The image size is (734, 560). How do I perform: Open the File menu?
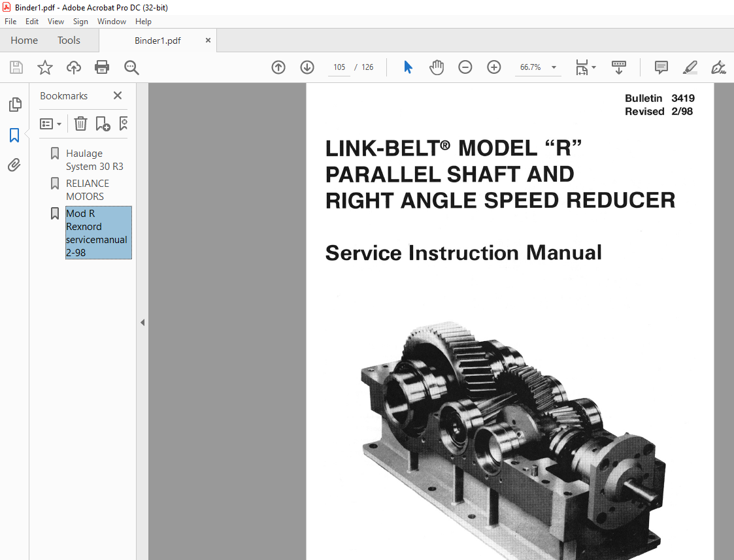pos(10,22)
